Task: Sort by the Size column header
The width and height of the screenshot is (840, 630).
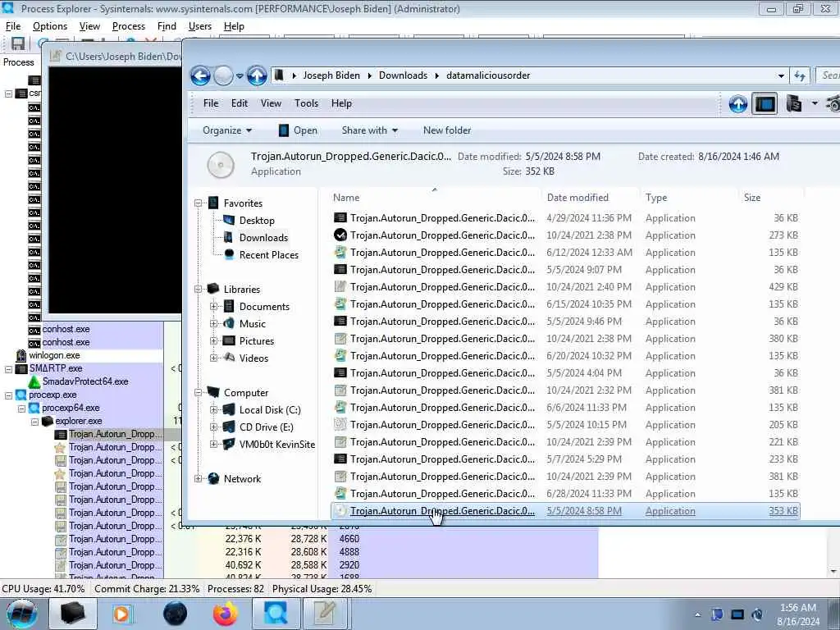Action: tap(769, 198)
